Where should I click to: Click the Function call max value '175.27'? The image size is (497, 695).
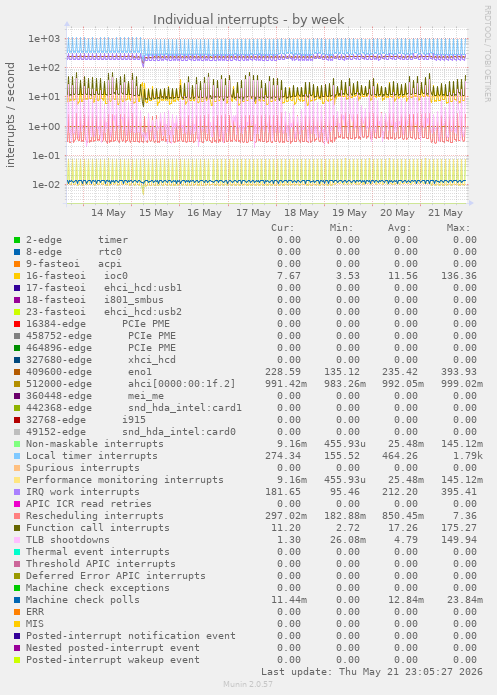coord(459,528)
